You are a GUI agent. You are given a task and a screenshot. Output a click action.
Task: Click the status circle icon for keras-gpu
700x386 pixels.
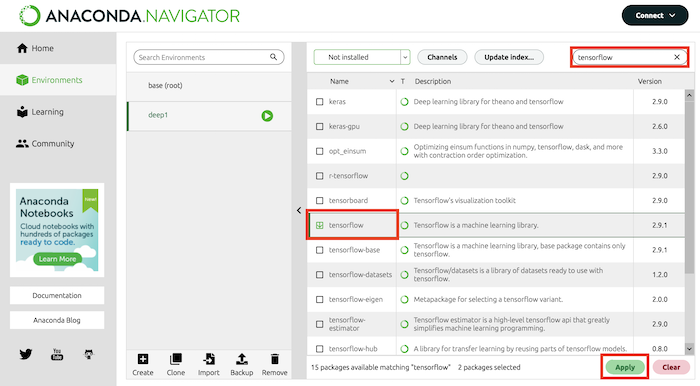click(404, 126)
